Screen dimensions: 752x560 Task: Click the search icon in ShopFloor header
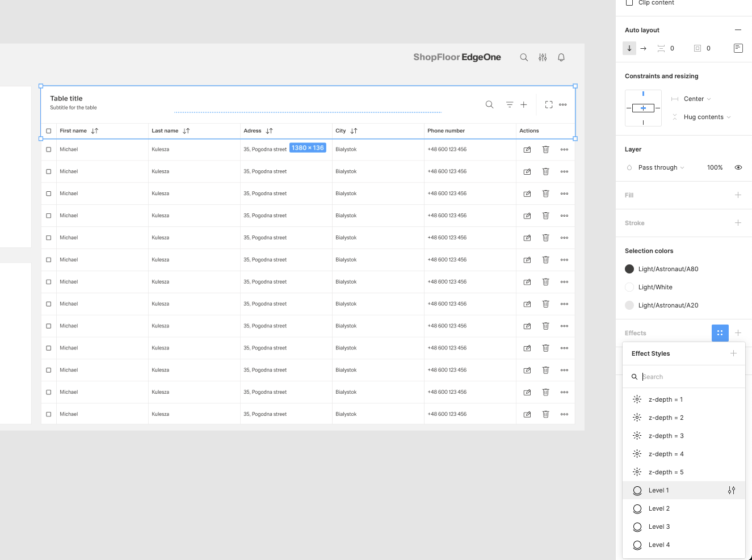pos(524,57)
